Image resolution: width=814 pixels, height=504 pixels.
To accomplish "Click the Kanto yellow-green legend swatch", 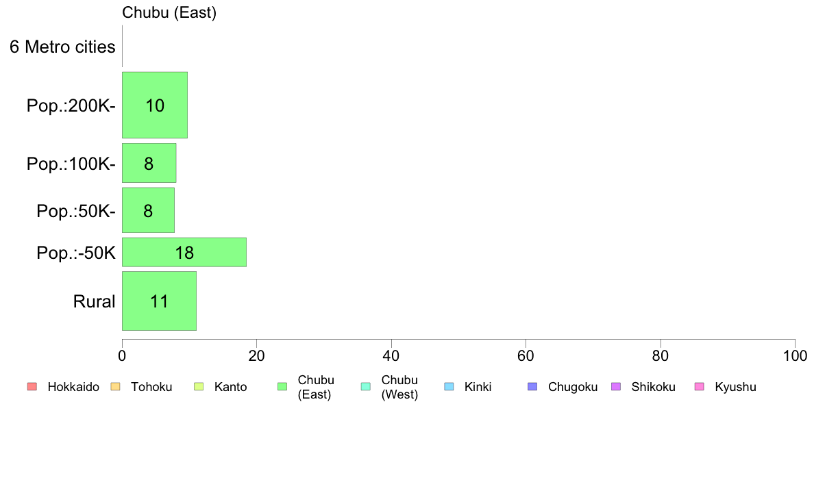I will click(x=199, y=387).
